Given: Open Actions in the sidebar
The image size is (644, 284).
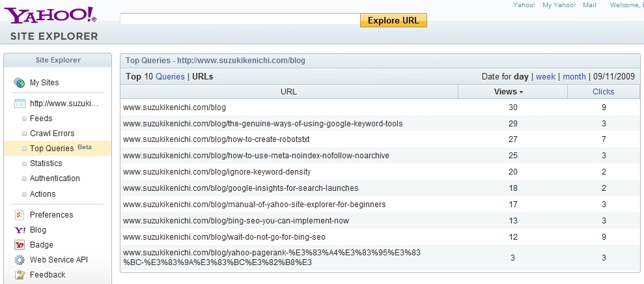Looking at the screenshot, I should [x=43, y=193].
